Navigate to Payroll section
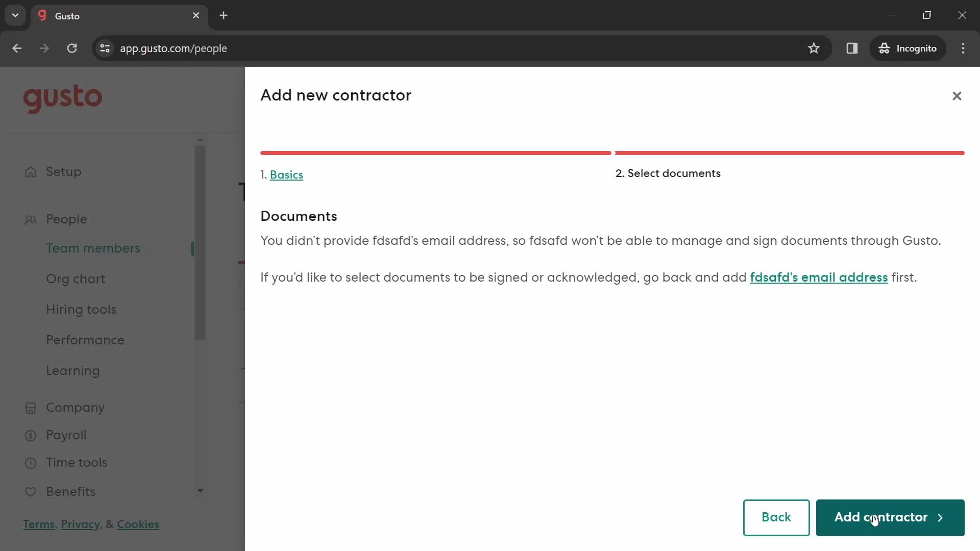This screenshot has width=980, height=551. tap(66, 435)
